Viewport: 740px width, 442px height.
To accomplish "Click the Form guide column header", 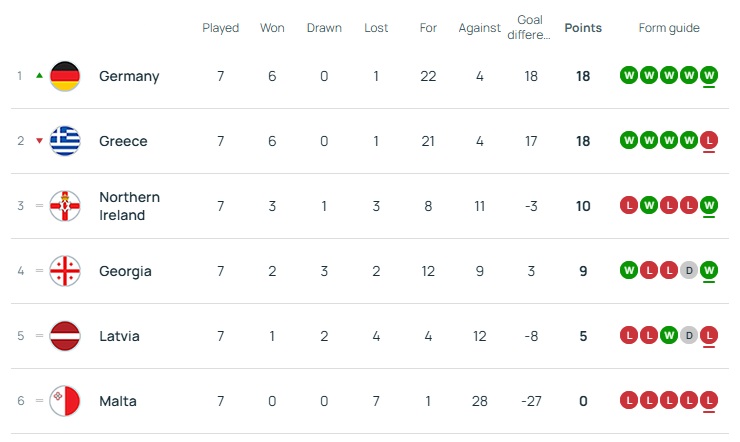I will click(669, 28).
